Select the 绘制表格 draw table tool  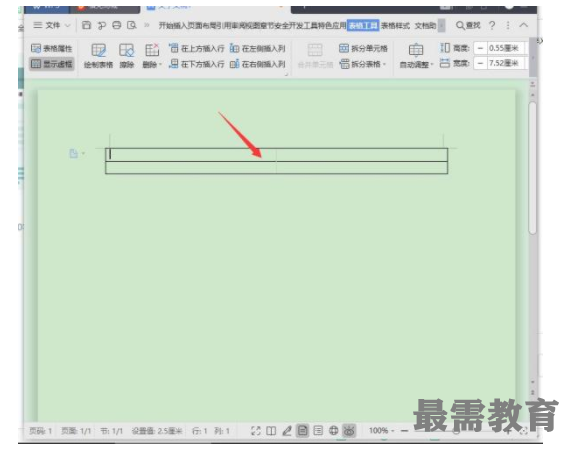tap(98, 55)
